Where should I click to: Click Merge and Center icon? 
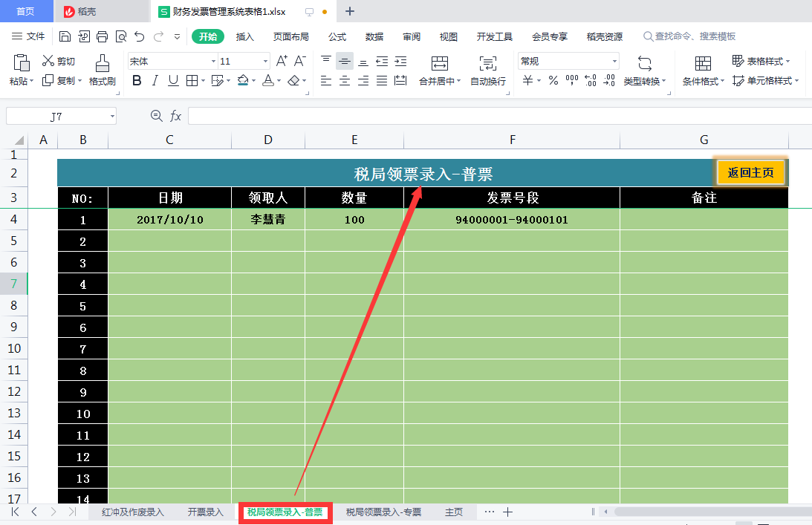439,63
